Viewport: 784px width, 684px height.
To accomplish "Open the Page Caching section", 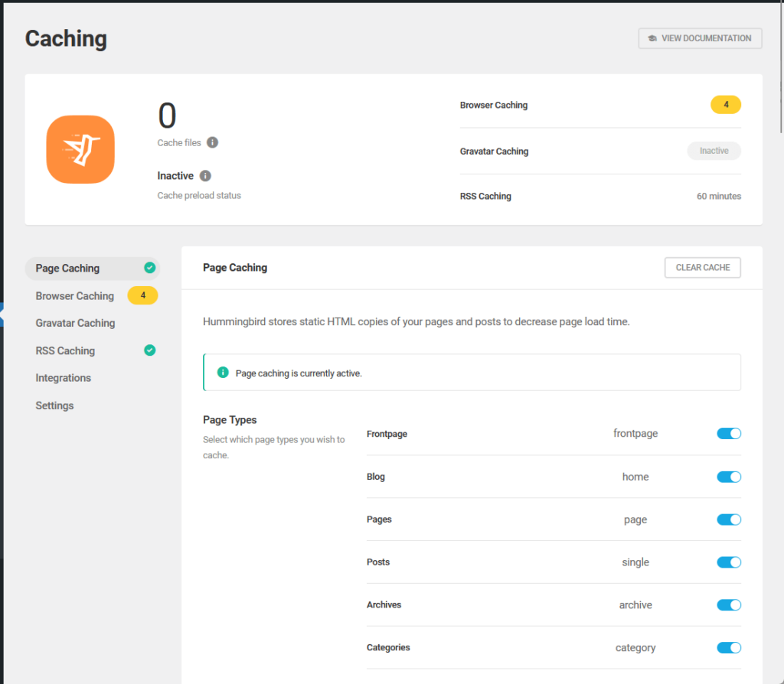I will click(93, 269).
